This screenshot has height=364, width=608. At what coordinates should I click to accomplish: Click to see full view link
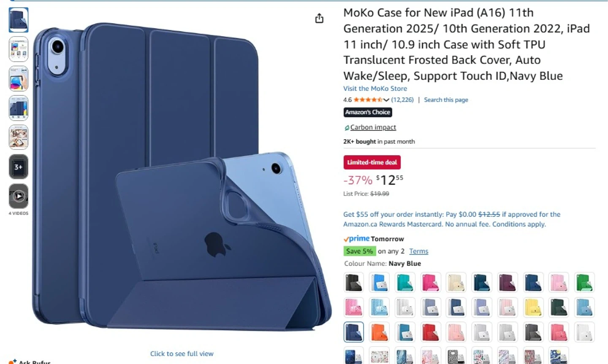(182, 353)
